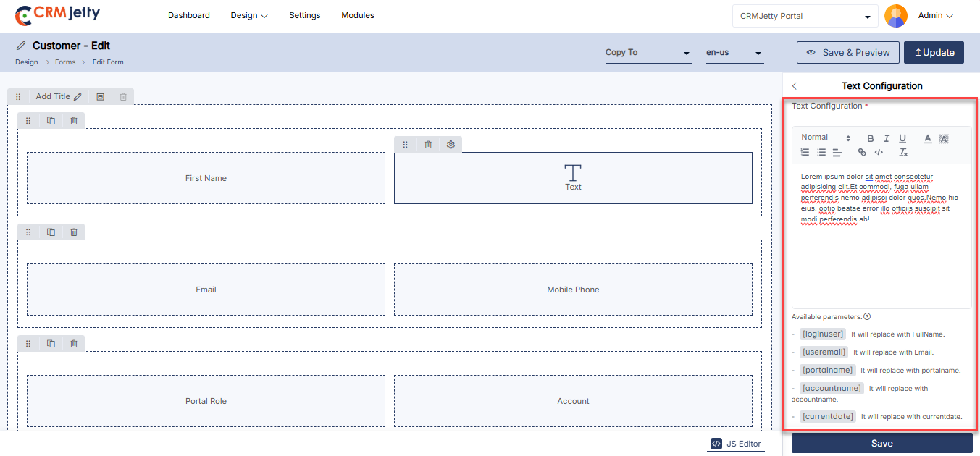This screenshot has width=980, height=456.
Task: Duplicate the Email row with copy icon
Action: 51,232
